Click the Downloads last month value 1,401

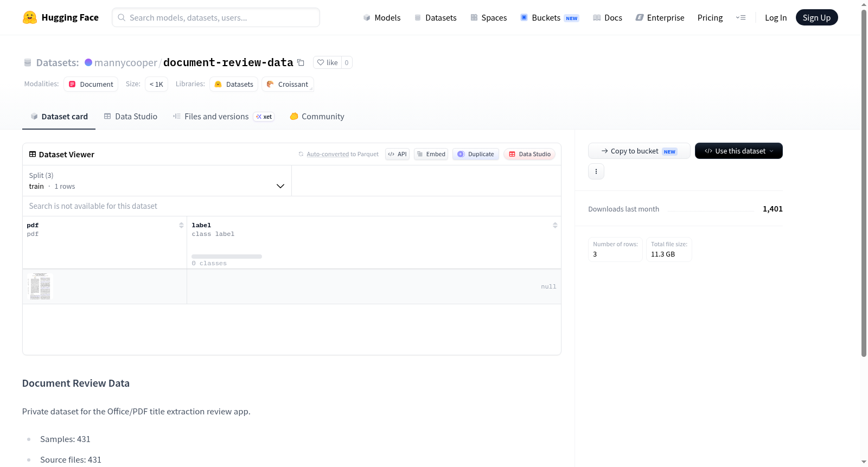[773, 209]
